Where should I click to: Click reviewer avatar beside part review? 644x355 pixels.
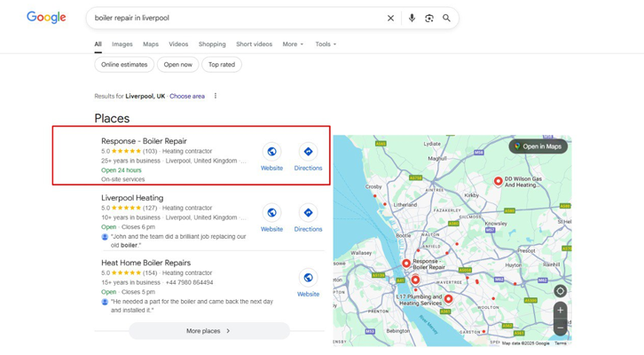coord(105,302)
